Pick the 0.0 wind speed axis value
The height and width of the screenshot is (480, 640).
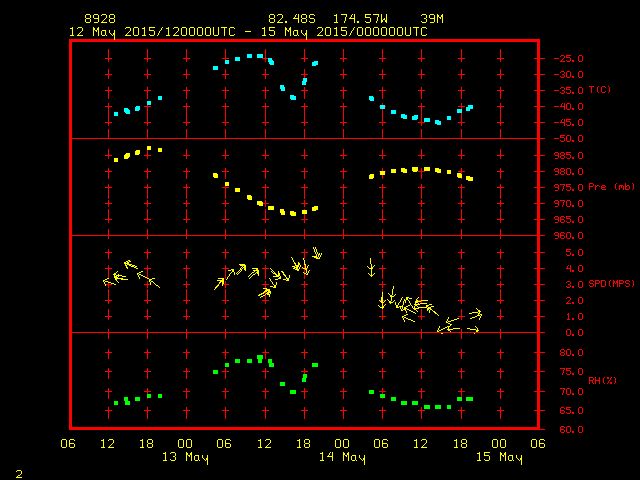[574, 333]
